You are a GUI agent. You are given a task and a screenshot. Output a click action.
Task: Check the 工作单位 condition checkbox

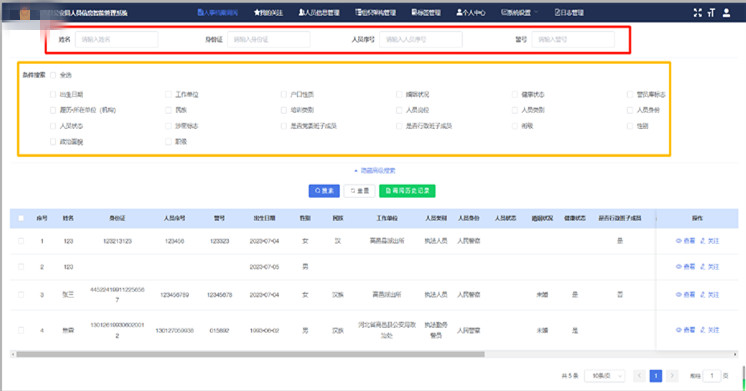[168, 95]
